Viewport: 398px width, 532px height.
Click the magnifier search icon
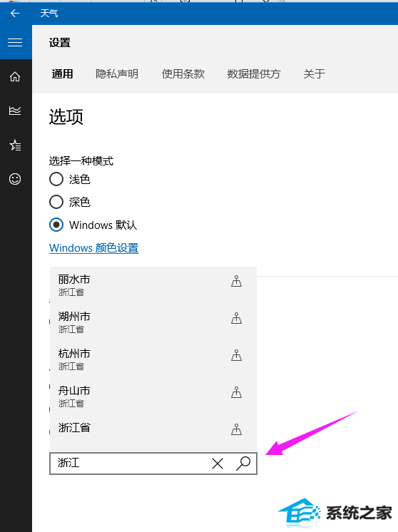pyautogui.click(x=243, y=463)
